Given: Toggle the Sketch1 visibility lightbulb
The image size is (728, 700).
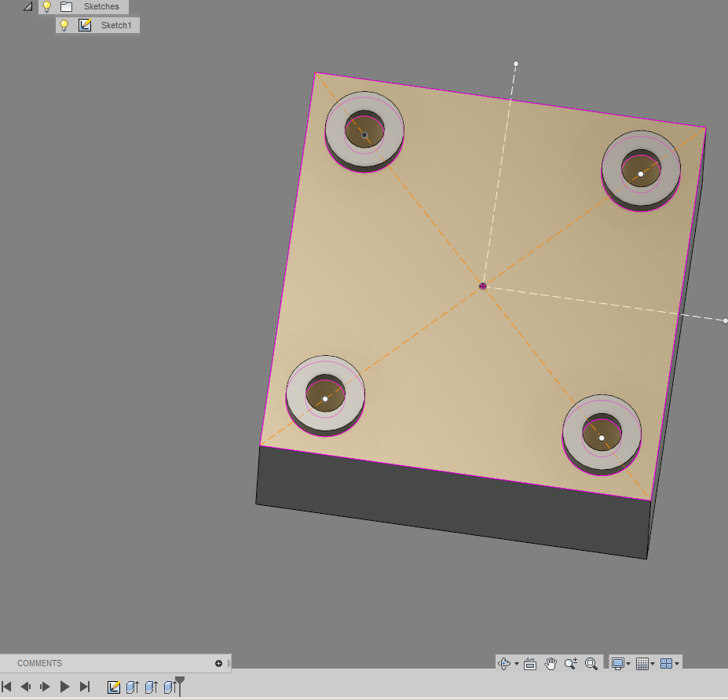Looking at the screenshot, I should tap(64, 24).
